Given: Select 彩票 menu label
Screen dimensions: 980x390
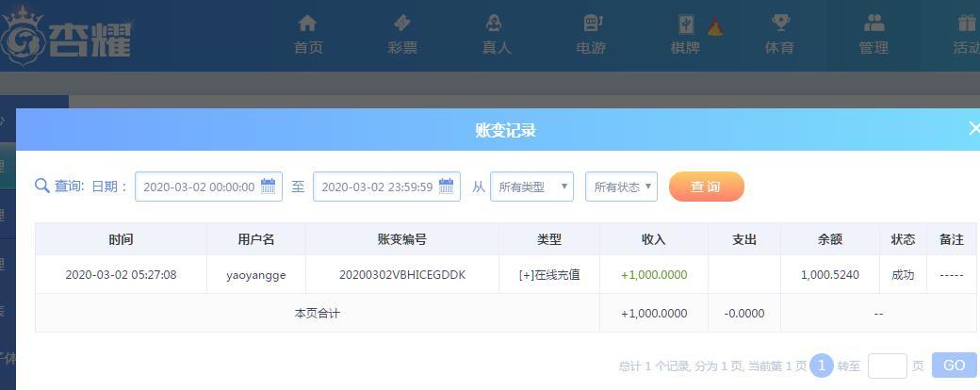Looking at the screenshot, I should (402, 48).
